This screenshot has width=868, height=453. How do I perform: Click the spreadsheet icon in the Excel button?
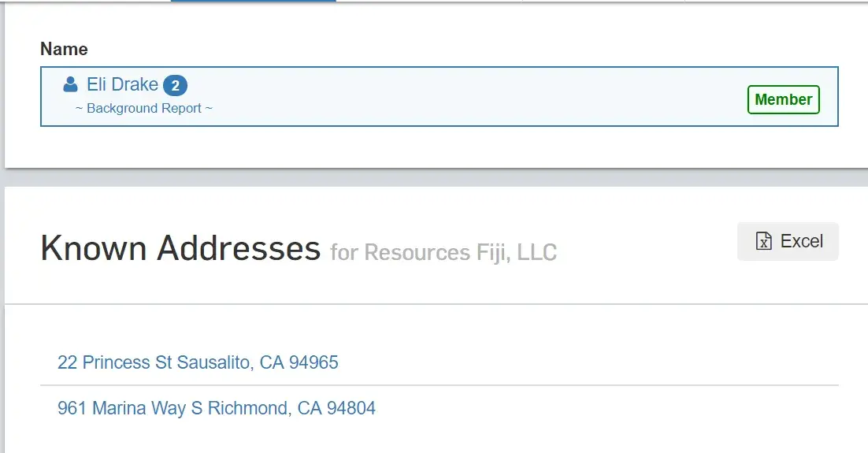click(x=763, y=242)
